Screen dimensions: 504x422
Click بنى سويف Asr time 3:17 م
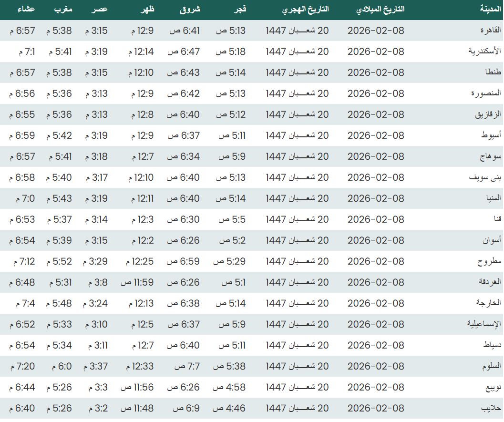click(x=97, y=177)
